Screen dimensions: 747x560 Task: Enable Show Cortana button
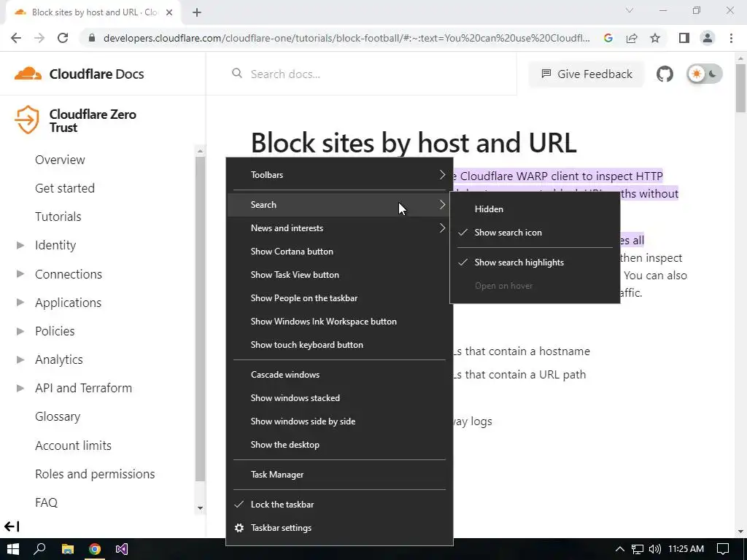tap(339, 252)
